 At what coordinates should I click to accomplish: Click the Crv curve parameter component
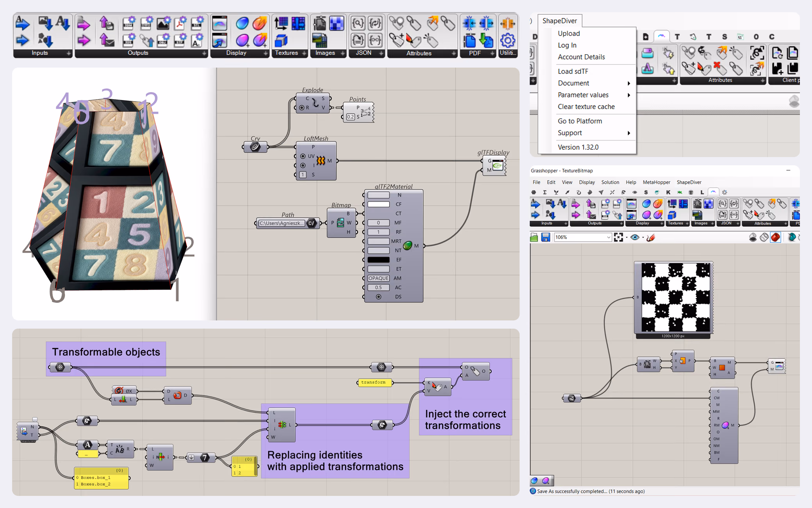[x=255, y=147]
